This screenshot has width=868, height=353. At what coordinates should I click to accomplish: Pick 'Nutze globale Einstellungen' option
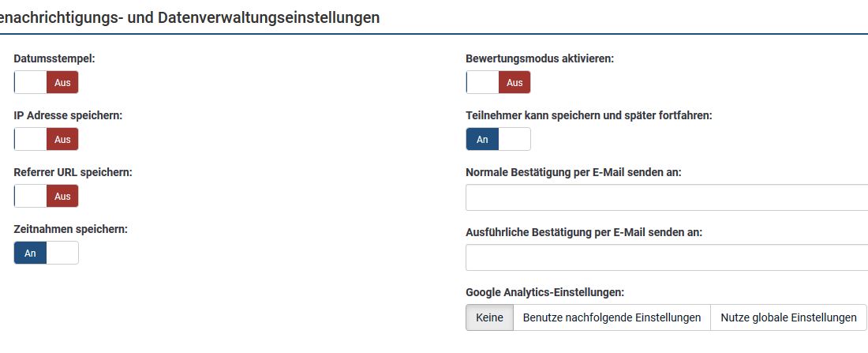click(x=788, y=317)
